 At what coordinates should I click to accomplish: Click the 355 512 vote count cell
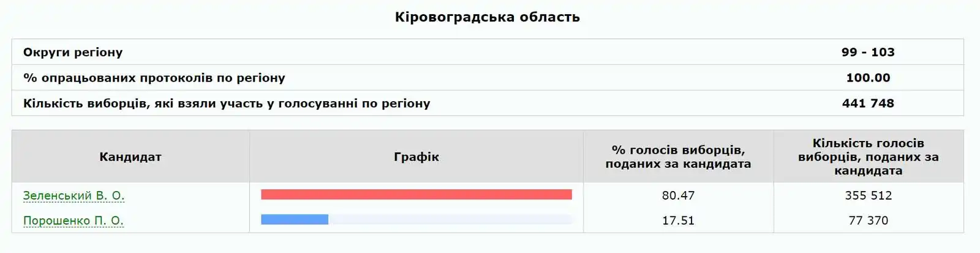(868, 195)
